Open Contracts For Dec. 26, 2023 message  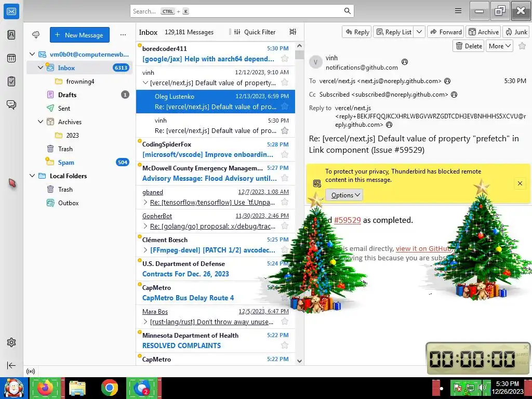(x=216, y=269)
